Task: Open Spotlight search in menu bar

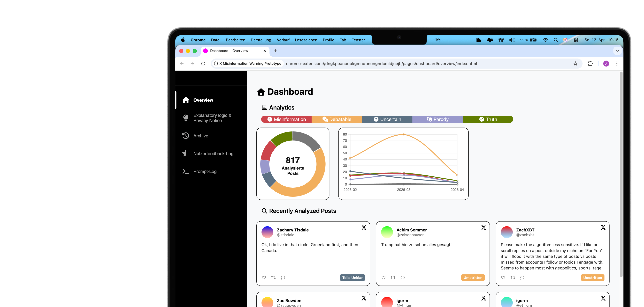Action: coord(556,40)
